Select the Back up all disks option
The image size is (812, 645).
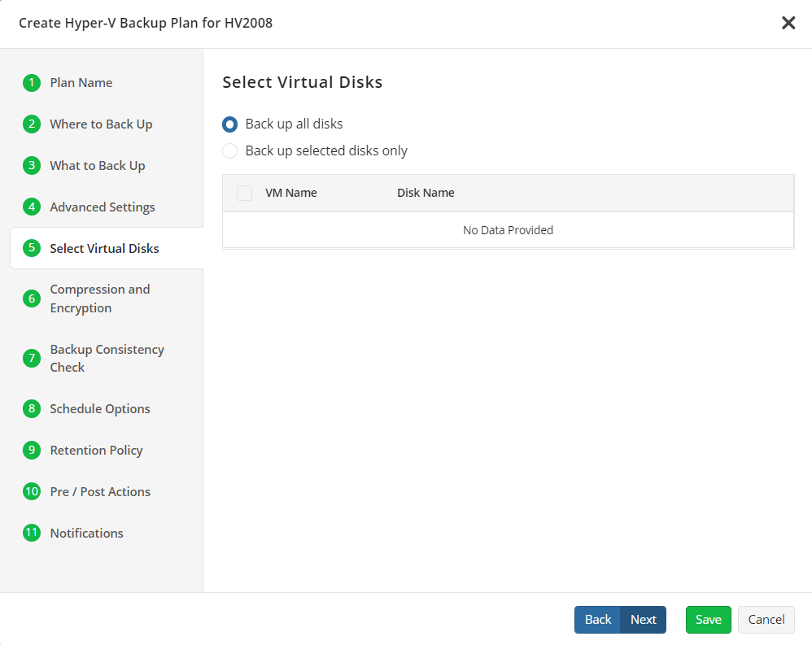[x=230, y=124]
